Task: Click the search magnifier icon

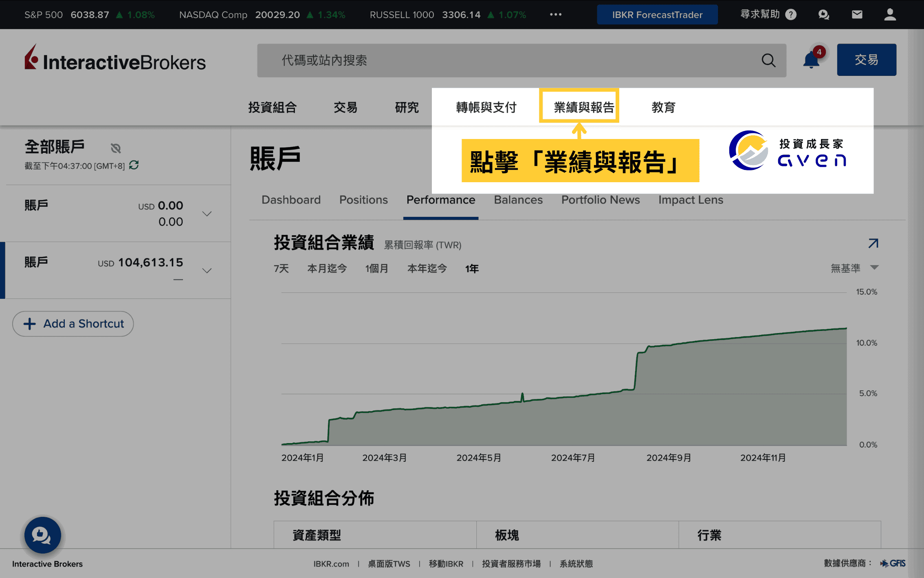Action: 768,60
